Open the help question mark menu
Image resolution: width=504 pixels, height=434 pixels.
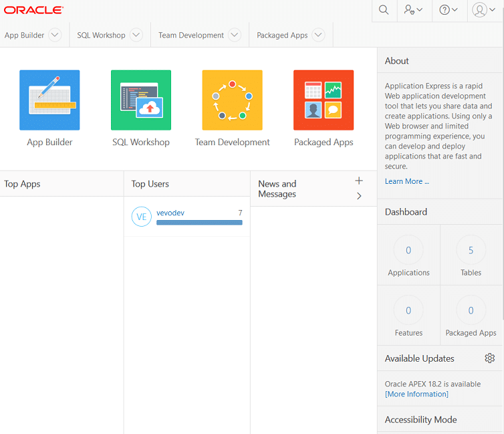[449, 10]
